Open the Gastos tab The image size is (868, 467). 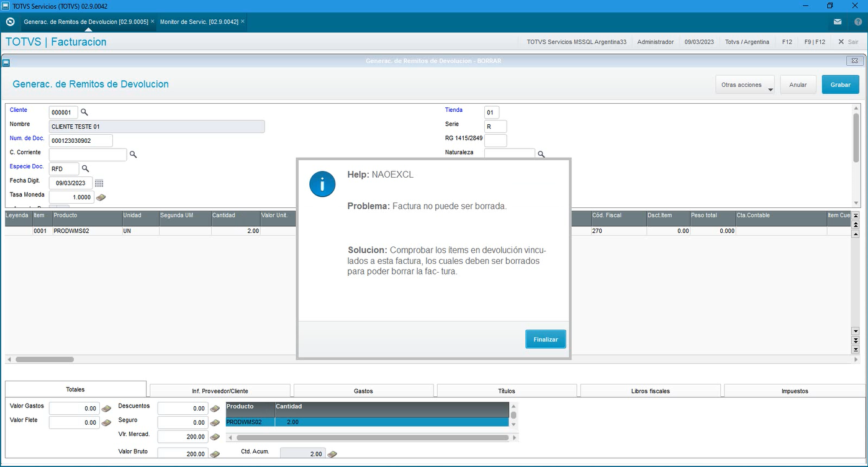click(363, 391)
